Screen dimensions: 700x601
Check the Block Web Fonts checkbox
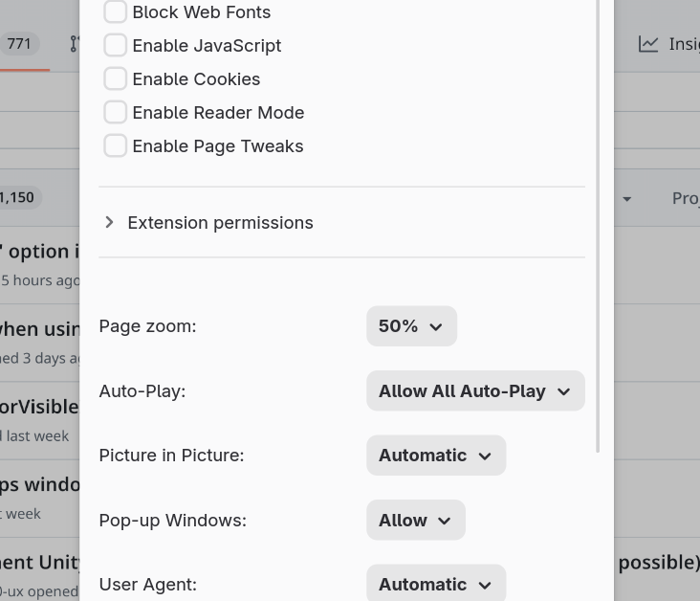(115, 12)
